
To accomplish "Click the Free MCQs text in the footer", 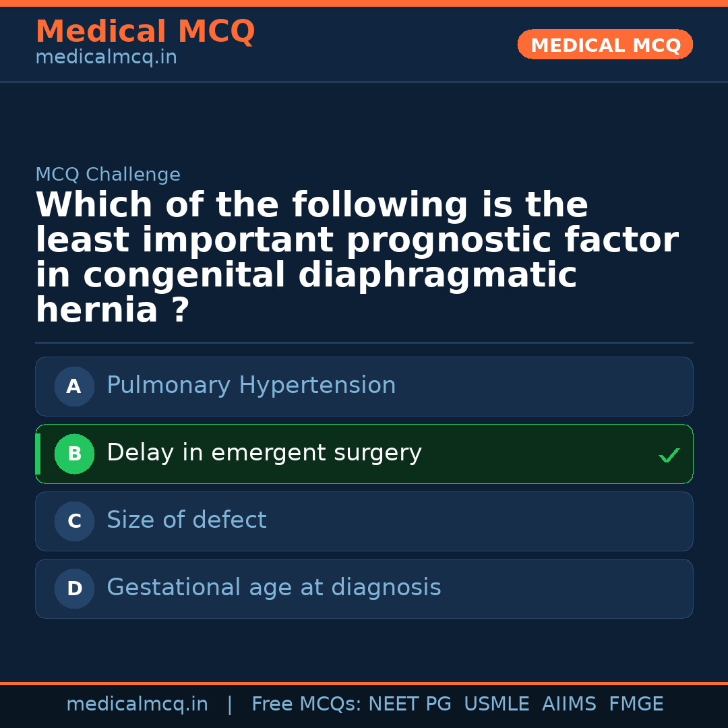I will click(x=306, y=704).
